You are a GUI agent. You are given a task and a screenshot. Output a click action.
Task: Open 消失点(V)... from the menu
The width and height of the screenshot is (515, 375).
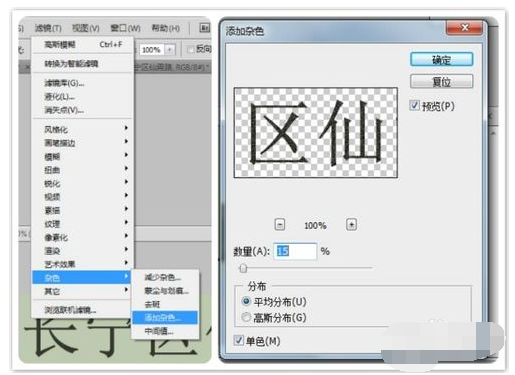[83, 110]
